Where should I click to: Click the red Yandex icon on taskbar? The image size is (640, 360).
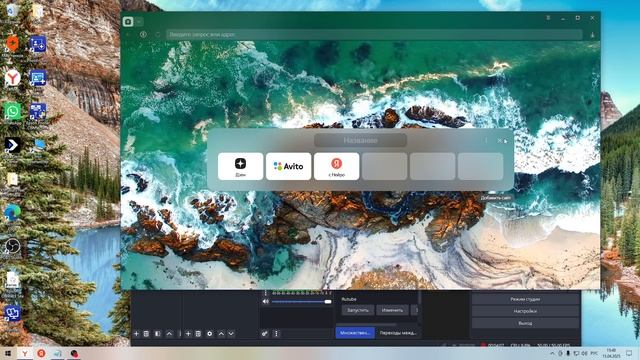click(x=41, y=353)
